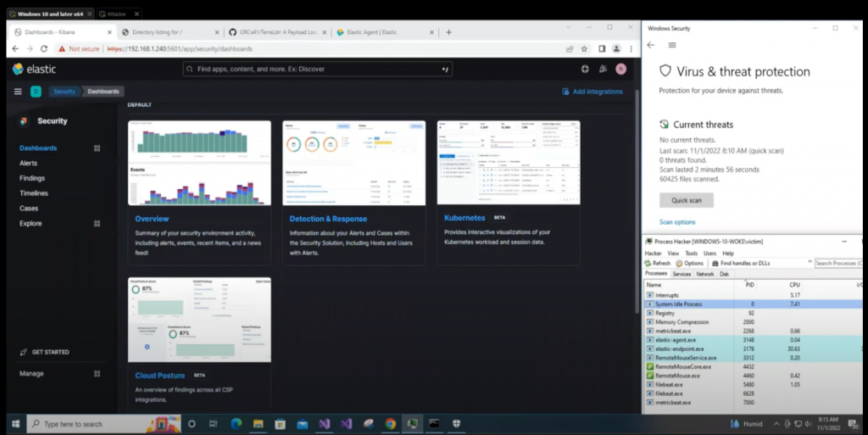Open Services tab in Process Hacker
This screenshot has width=868, height=435.
pos(682,274)
